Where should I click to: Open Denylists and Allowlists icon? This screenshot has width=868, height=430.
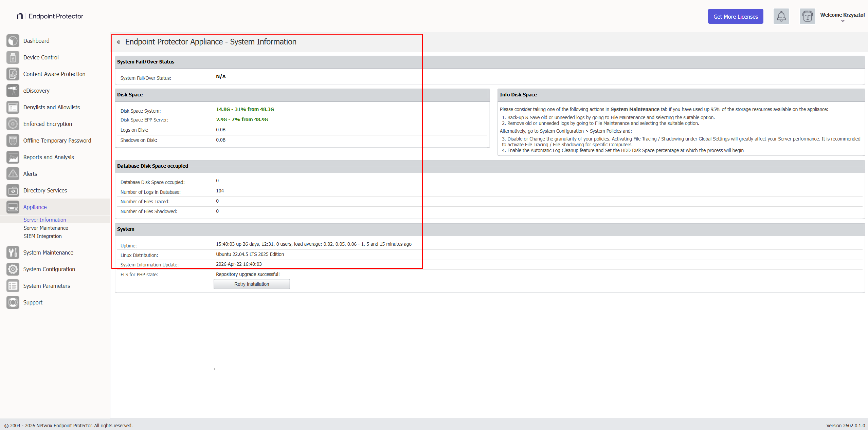[x=13, y=107]
